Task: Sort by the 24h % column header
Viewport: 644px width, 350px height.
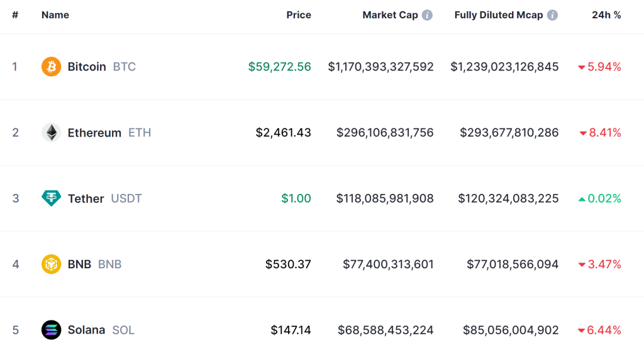Action: [x=606, y=15]
